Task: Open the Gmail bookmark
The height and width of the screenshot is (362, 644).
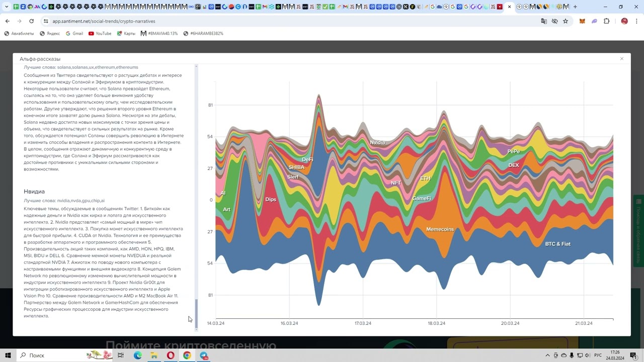Action: tap(74, 34)
